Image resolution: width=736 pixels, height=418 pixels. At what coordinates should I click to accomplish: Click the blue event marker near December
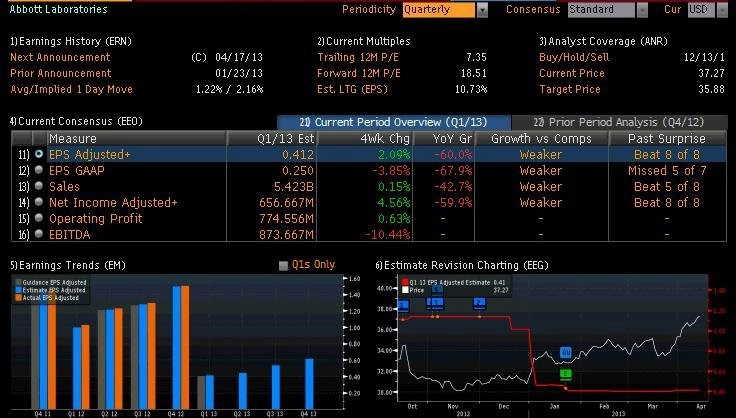click(479, 303)
